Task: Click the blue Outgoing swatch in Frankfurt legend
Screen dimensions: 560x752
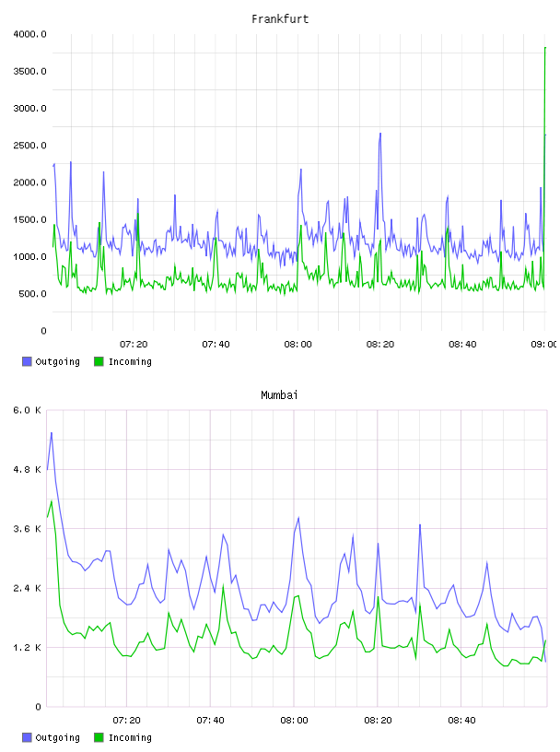Action: (x=27, y=361)
